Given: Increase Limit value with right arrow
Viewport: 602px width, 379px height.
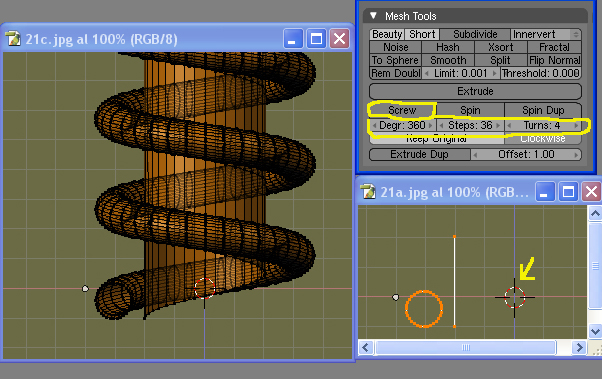Looking at the screenshot, I should click(495, 73).
